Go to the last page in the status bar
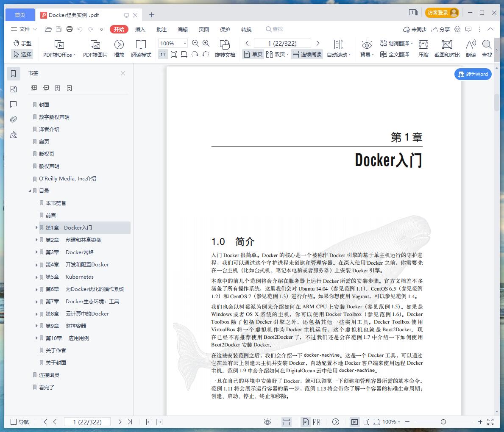Screen dimensions: 504x432 pyautogui.click(x=130, y=422)
